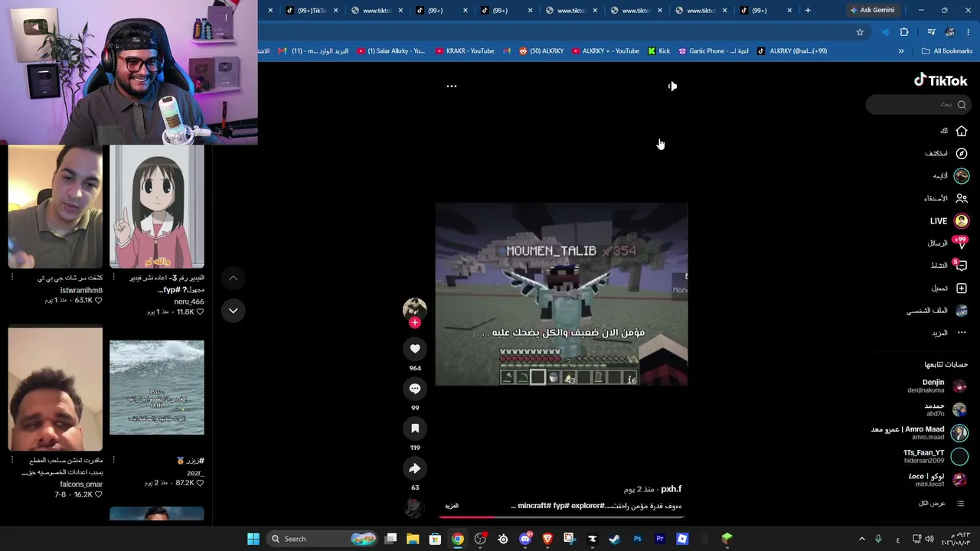Go to the previous video chevron
980x551 pixels.
point(233,279)
